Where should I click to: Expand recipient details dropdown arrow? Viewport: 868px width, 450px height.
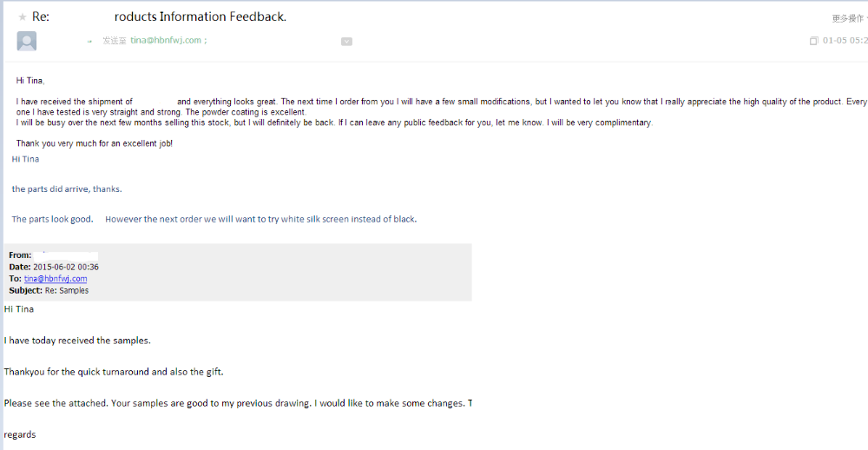pyautogui.click(x=346, y=41)
